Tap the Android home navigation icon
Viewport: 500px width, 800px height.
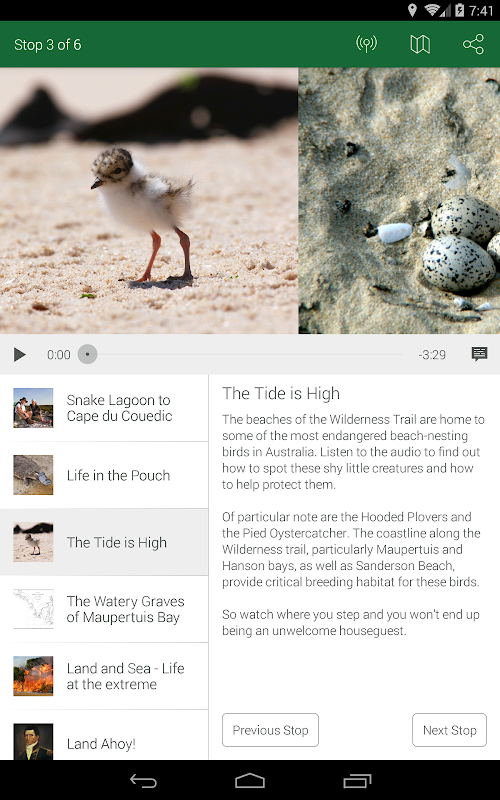(x=250, y=781)
